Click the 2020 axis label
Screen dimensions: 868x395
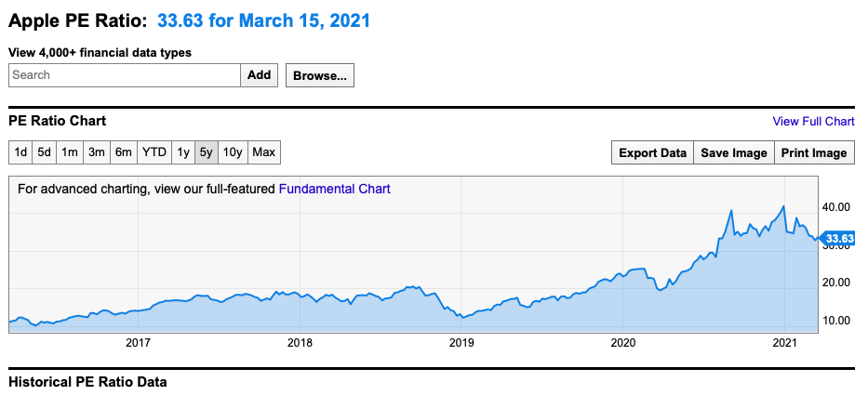622,344
